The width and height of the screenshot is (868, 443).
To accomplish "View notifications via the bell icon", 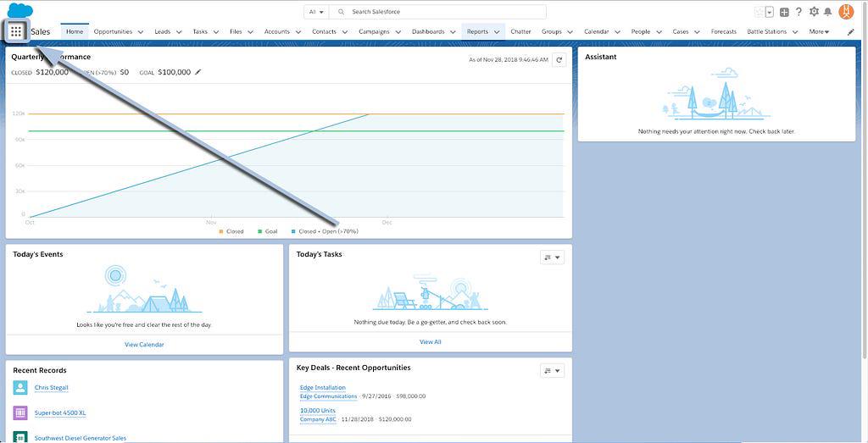I will [x=827, y=12].
